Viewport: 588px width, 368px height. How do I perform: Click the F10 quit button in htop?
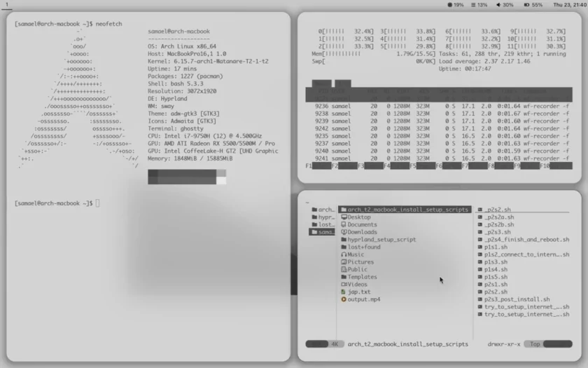(553, 166)
